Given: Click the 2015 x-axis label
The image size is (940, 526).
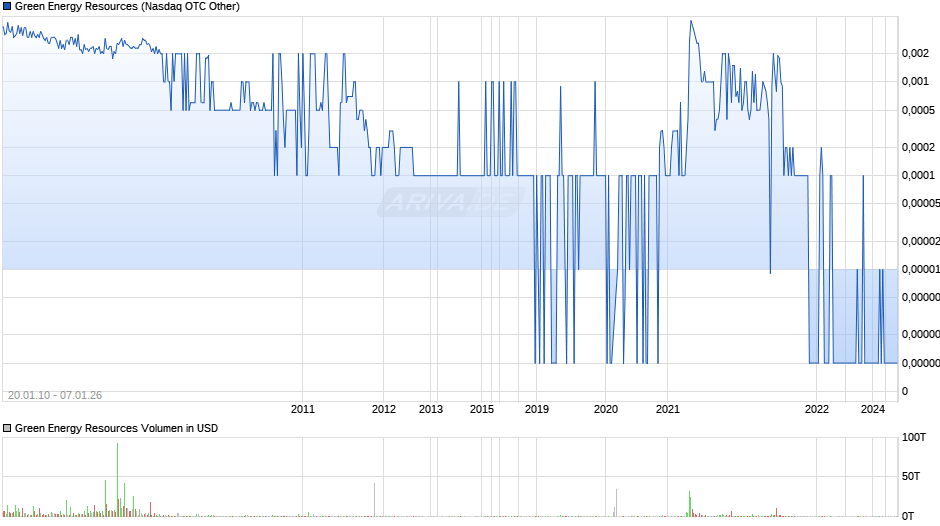Looking at the screenshot, I should tap(482, 409).
